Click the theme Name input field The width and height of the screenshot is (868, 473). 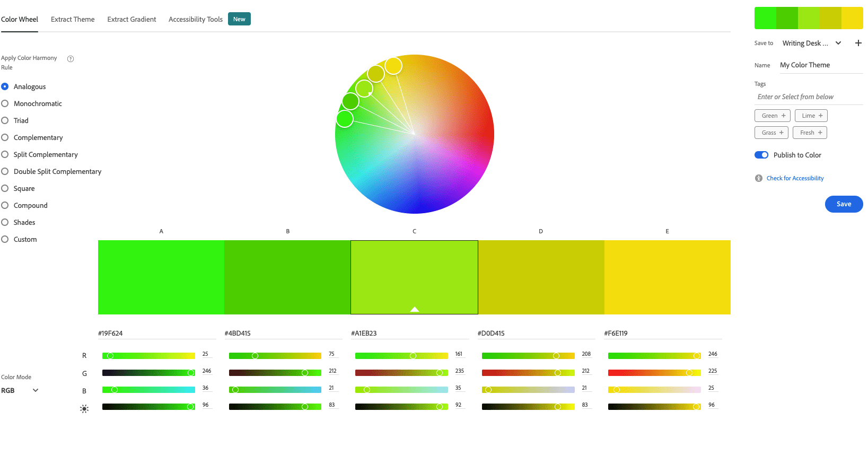coord(820,65)
